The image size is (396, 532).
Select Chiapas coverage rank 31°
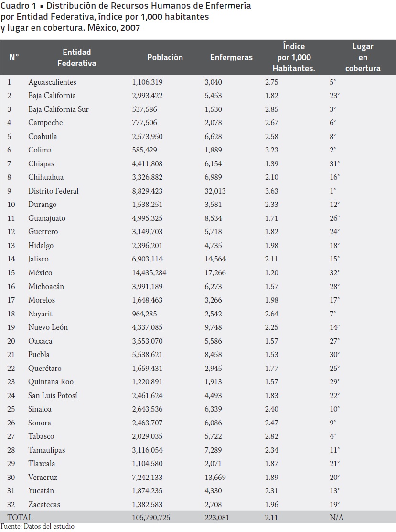pos(334,164)
